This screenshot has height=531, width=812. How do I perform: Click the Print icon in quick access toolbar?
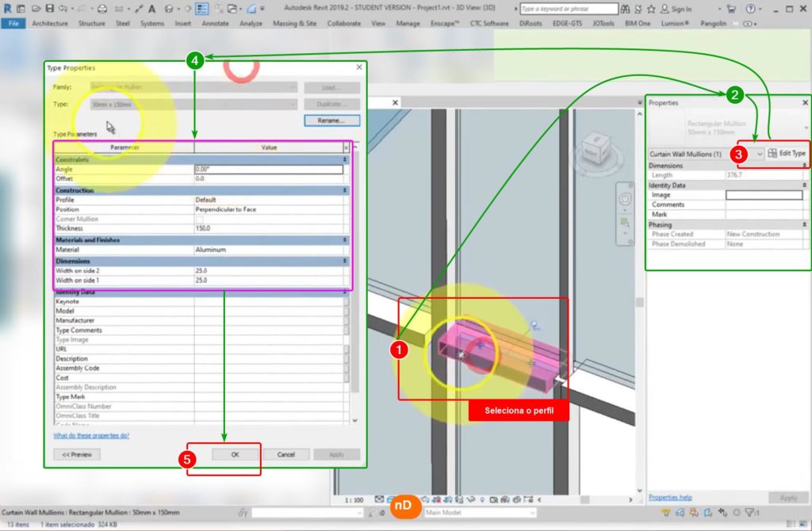(102, 9)
